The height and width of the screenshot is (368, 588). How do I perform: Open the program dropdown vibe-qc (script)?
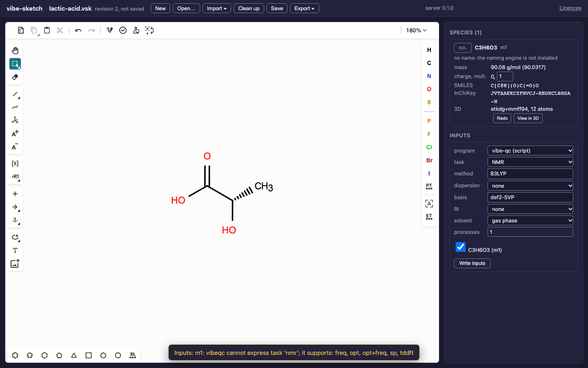click(x=530, y=150)
